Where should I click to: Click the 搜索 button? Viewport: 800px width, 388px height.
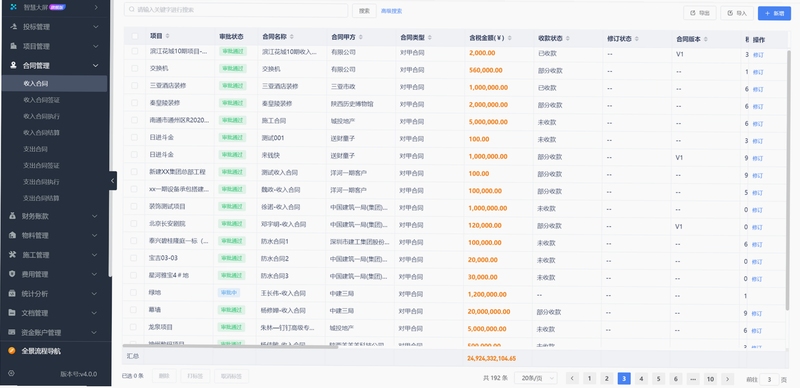(x=364, y=11)
